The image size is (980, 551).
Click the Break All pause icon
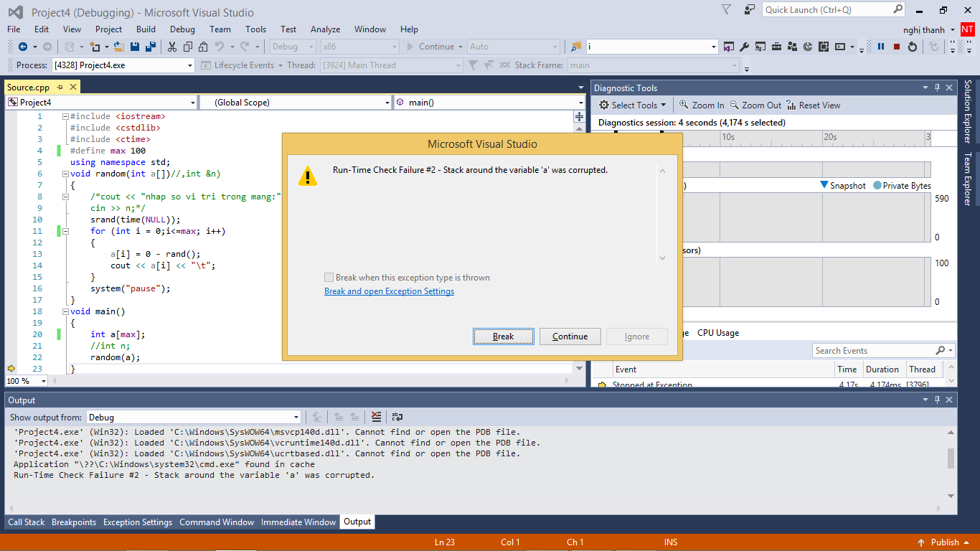click(x=881, y=47)
